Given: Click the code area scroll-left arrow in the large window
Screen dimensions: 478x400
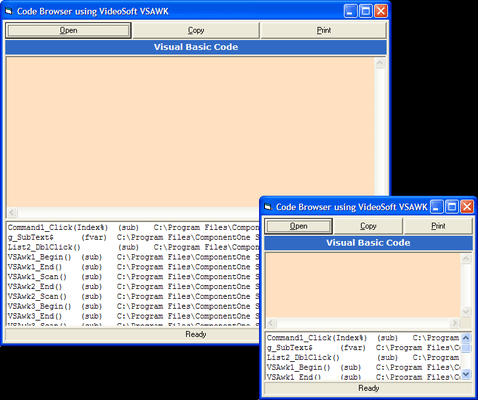Looking at the screenshot, I should pos(12,212).
